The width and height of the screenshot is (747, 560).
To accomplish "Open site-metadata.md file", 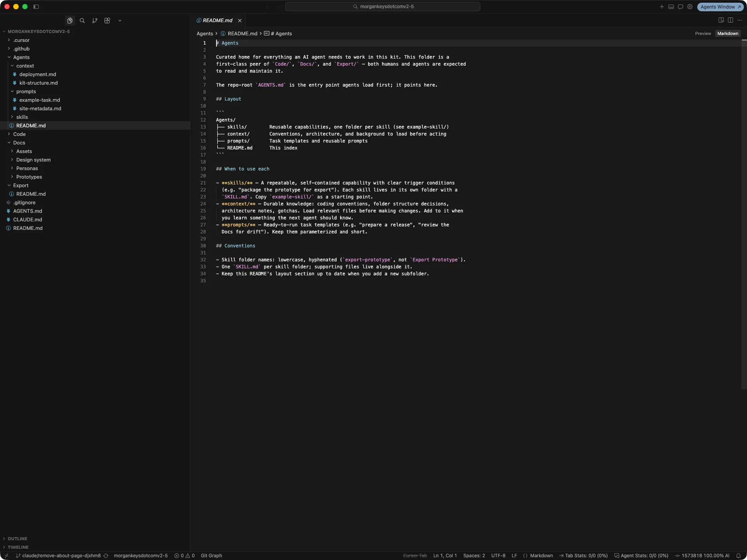I will pyautogui.click(x=40, y=108).
